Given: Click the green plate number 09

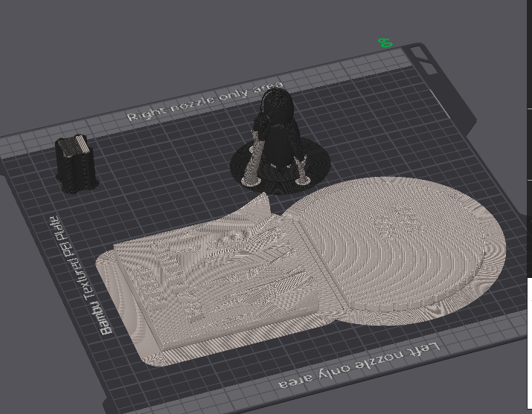Looking at the screenshot, I should [385, 42].
